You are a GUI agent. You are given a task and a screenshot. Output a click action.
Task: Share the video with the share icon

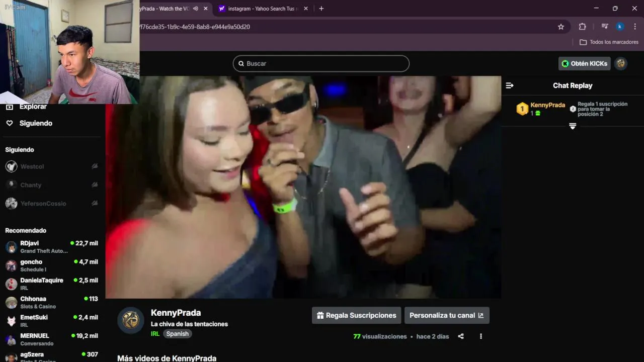(461, 336)
